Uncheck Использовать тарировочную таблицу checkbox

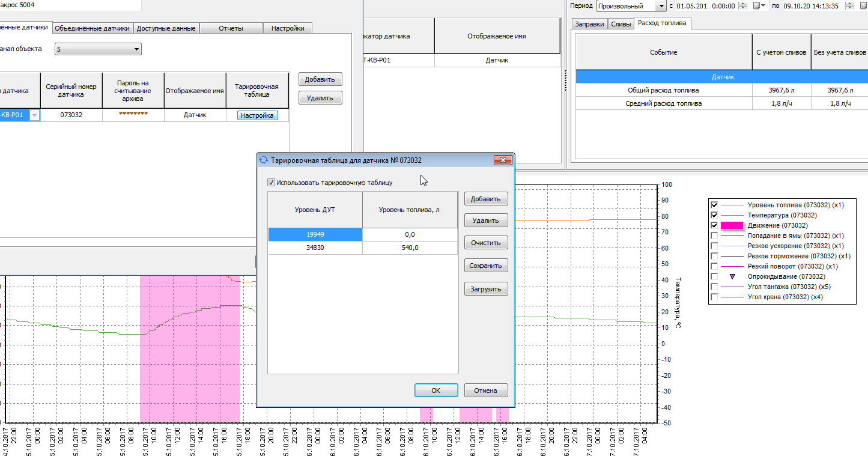click(x=272, y=183)
